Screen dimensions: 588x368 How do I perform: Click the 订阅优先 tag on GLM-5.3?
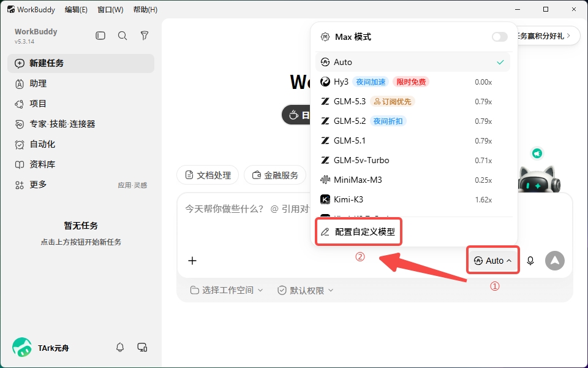pos(393,101)
